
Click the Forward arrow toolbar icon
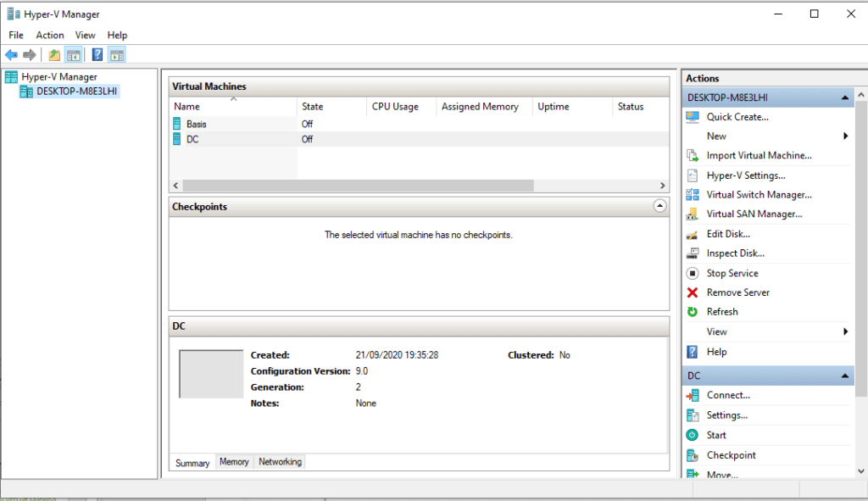pyautogui.click(x=30, y=55)
